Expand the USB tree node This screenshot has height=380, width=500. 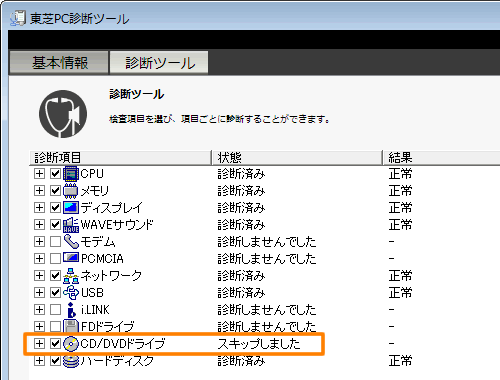39,293
